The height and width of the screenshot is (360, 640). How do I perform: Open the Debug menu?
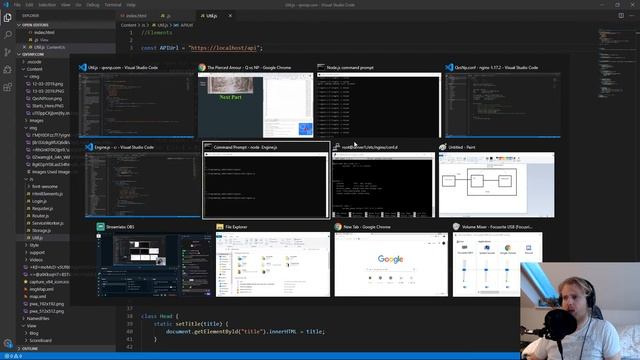[93, 5]
